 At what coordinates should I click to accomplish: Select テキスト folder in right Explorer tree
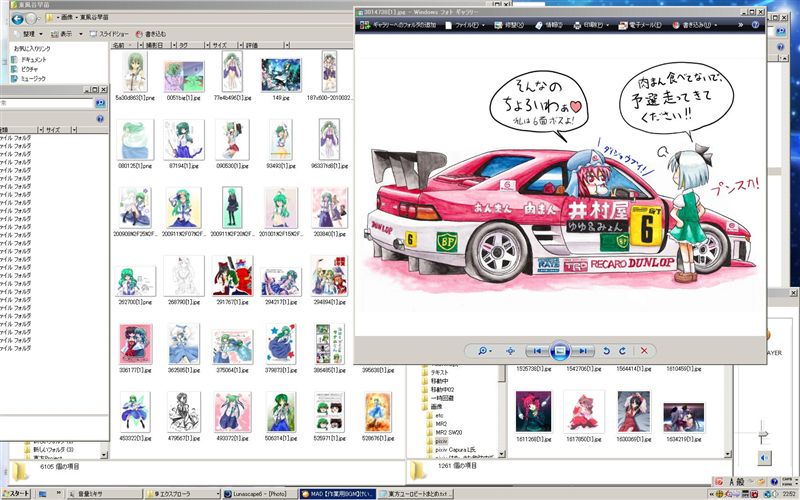coord(435,372)
